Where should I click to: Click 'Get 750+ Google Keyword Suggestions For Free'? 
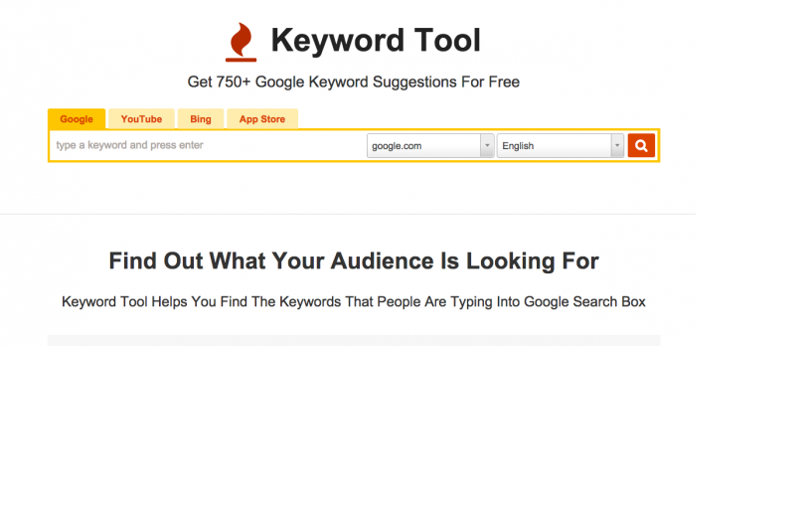pyautogui.click(x=354, y=82)
